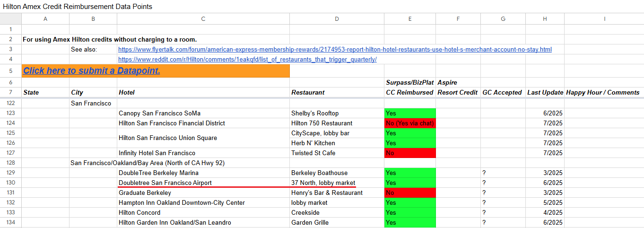
Task: Select row 130 header
Action: (10, 183)
